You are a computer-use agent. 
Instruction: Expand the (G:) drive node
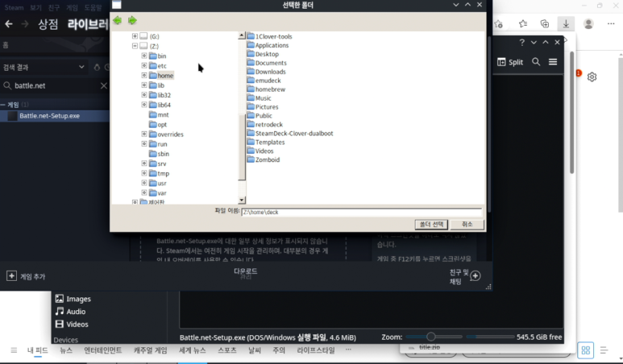tap(135, 36)
